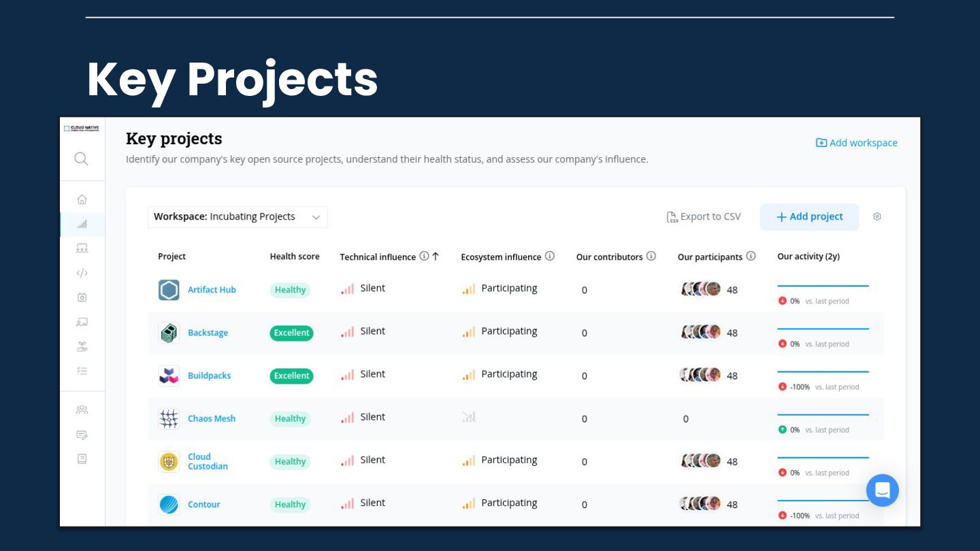Click the Buildpacks project logo
The height and width of the screenshot is (551, 980).
coord(169,375)
